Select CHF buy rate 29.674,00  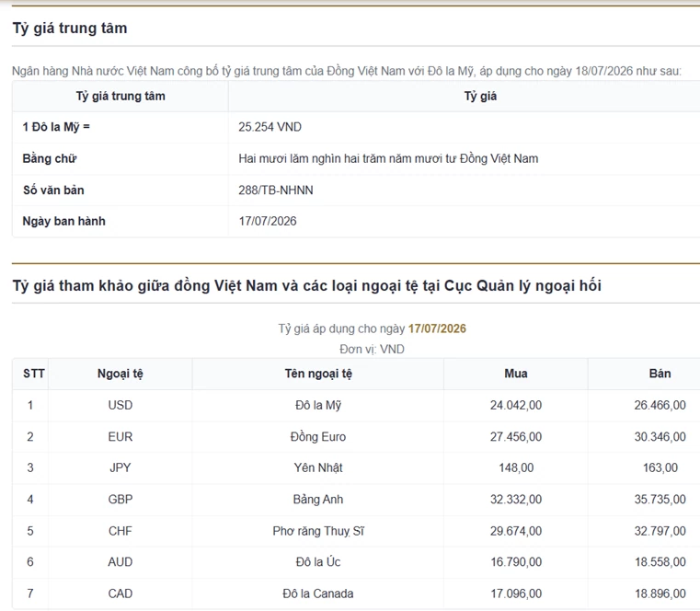[516, 531]
